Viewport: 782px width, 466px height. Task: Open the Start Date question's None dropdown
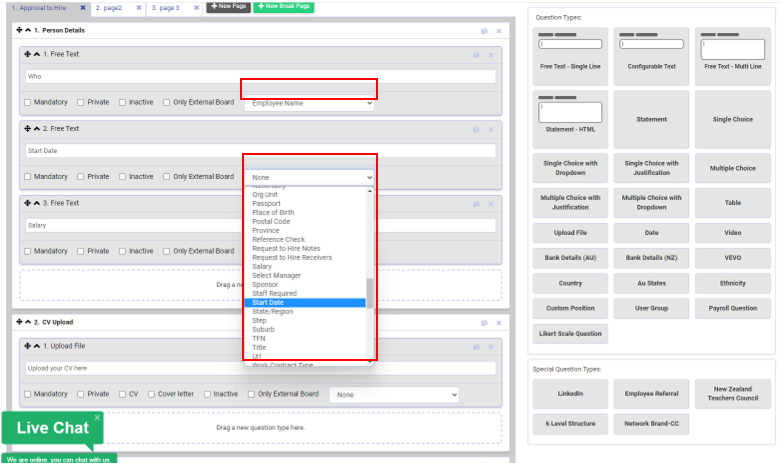(x=309, y=177)
